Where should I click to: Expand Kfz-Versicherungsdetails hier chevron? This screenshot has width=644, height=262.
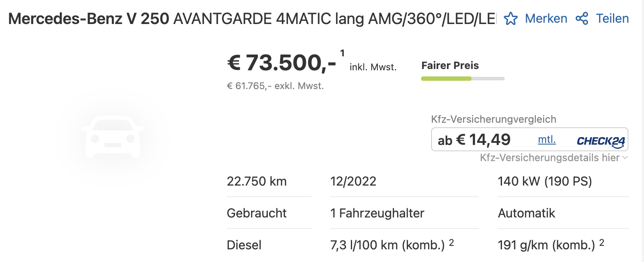click(x=625, y=158)
